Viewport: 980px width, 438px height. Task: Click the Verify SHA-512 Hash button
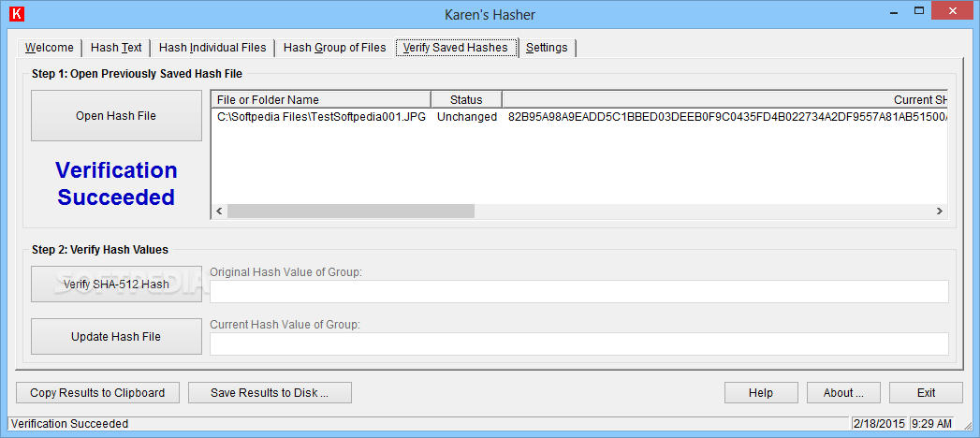116,285
